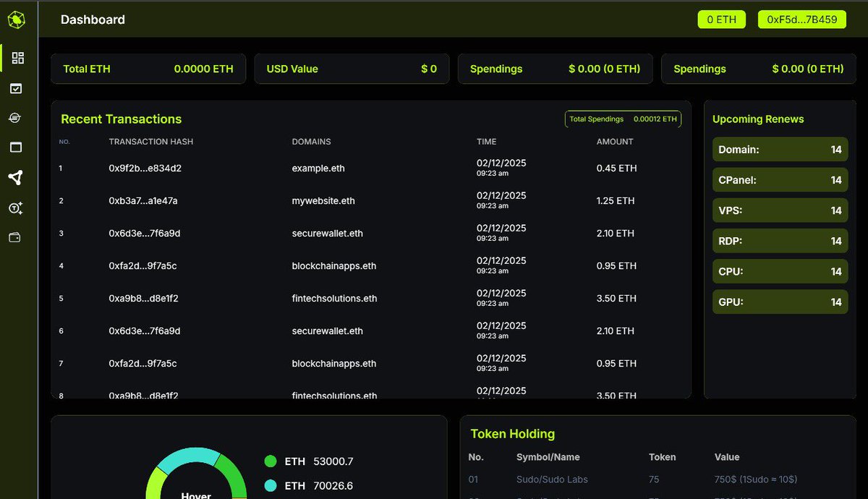
Task: Click the CPanel renewals row
Action: [780, 180]
